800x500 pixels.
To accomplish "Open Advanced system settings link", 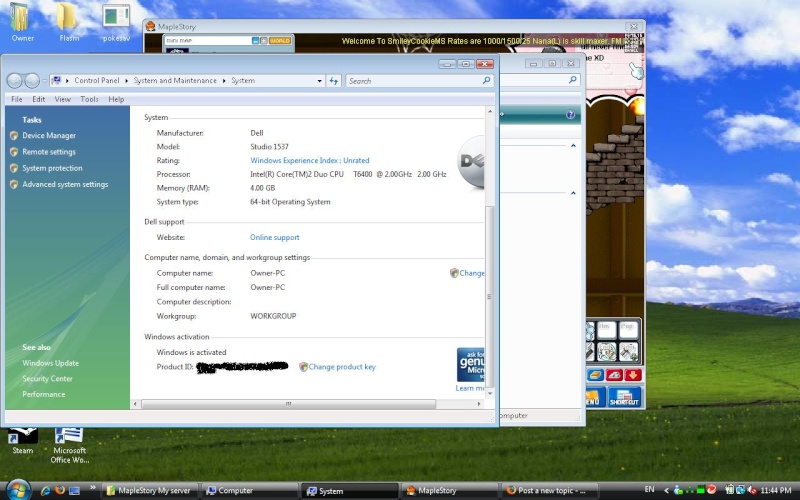I will click(65, 185).
